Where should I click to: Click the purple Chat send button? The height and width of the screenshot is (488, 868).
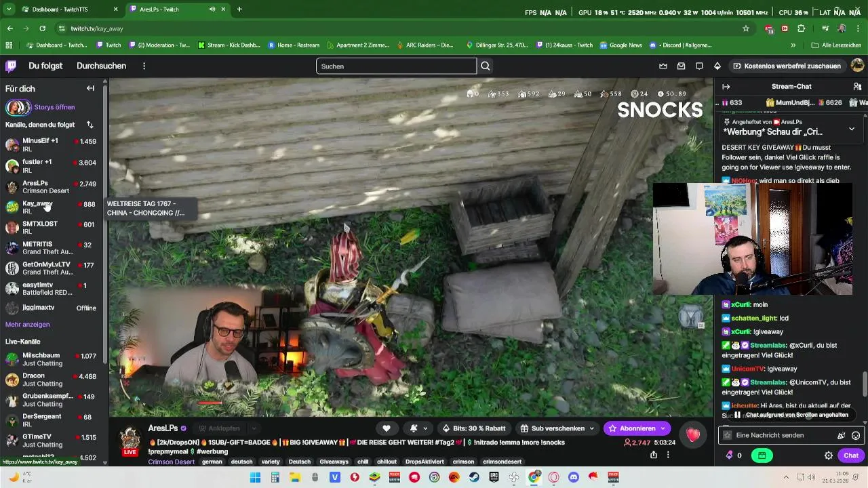click(851, 455)
